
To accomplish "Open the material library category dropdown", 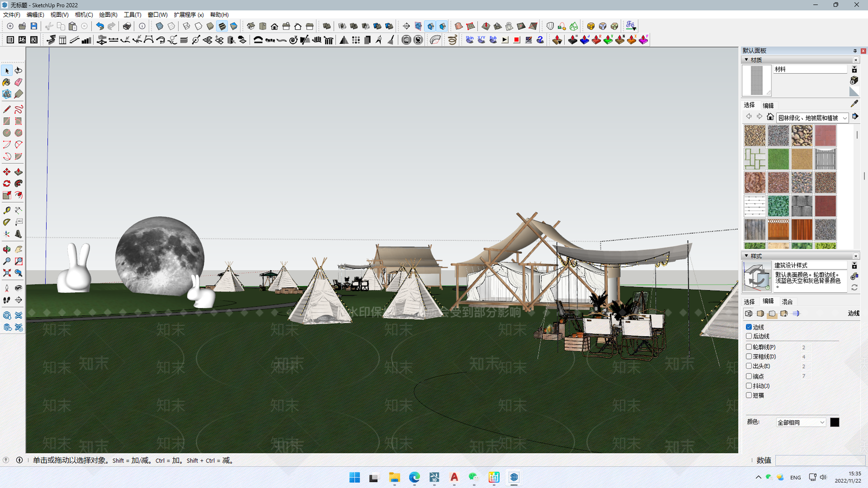I will tap(812, 118).
